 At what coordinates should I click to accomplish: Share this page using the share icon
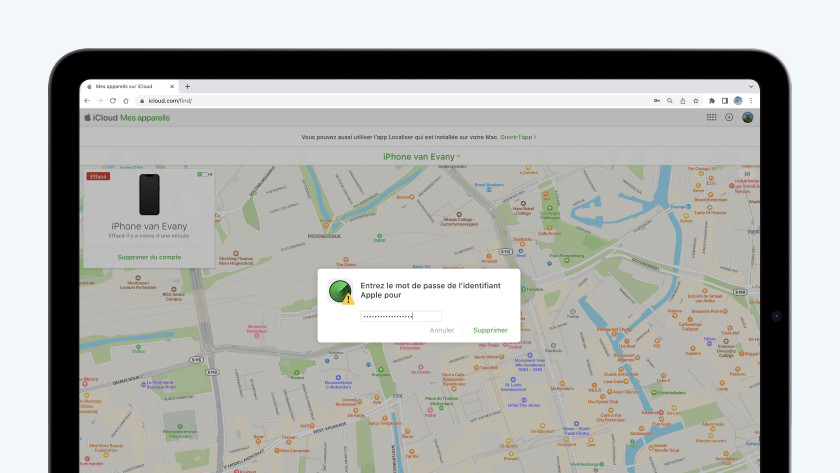683,101
